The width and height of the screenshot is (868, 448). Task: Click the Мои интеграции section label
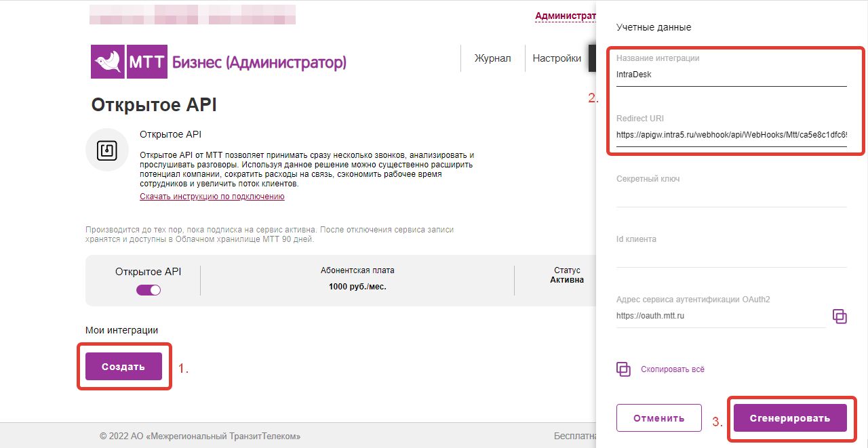121,330
